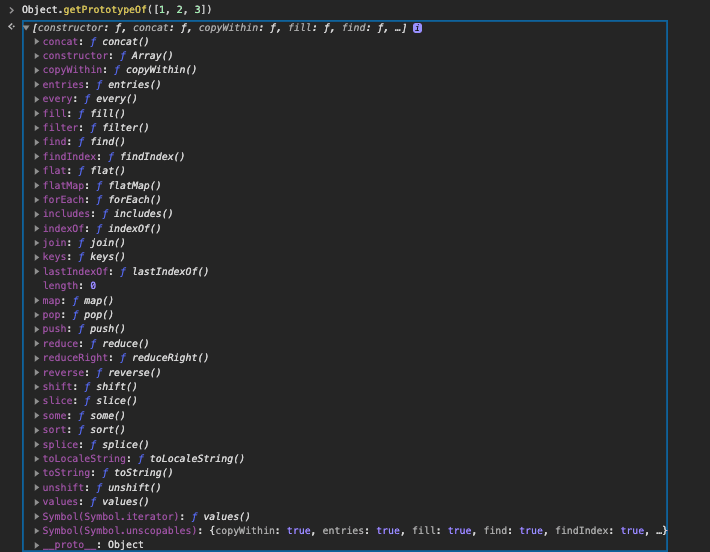710x552 pixels.
Task: Click the 'f toString()' function value
Action: pyautogui.click(x=138, y=473)
